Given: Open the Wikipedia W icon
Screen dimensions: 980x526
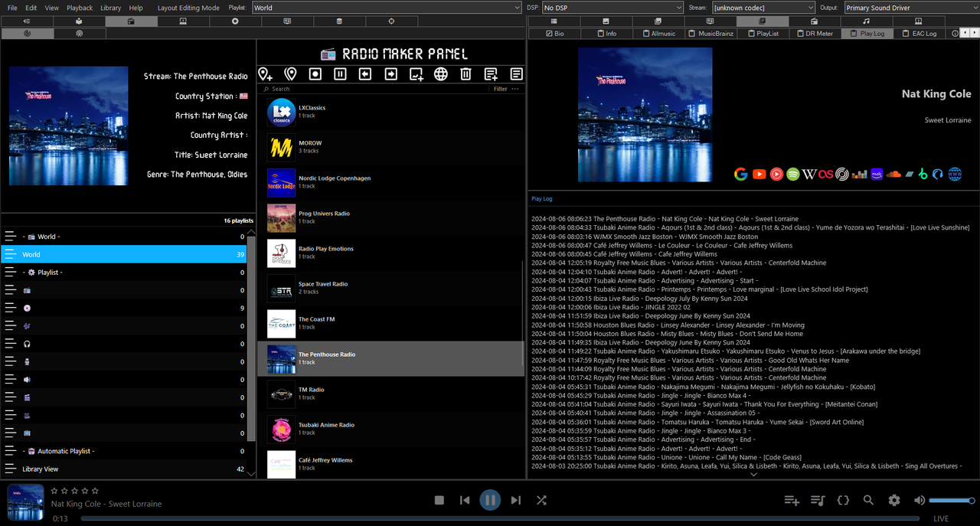Looking at the screenshot, I should (x=809, y=175).
